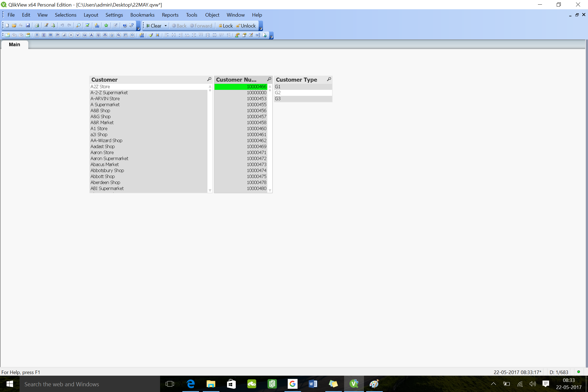Expand the Clear button dropdown arrow
This screenshot has height=392, width=588.
tap(166, 26)
